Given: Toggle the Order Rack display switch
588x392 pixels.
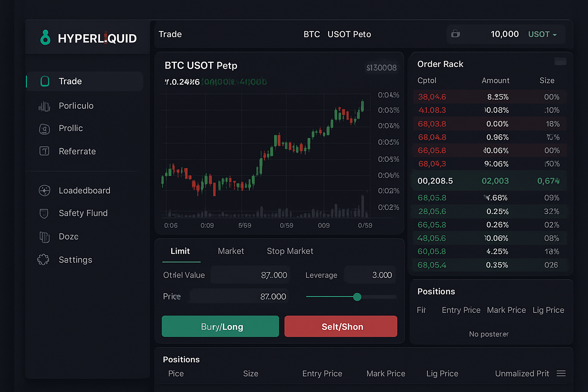Looking at the screenshot, I should [560, 61].
